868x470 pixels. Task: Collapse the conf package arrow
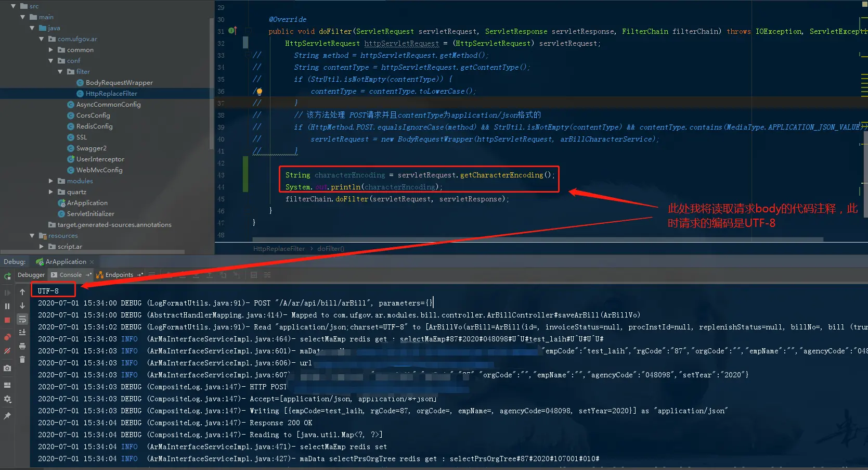(x=51, y=61)
